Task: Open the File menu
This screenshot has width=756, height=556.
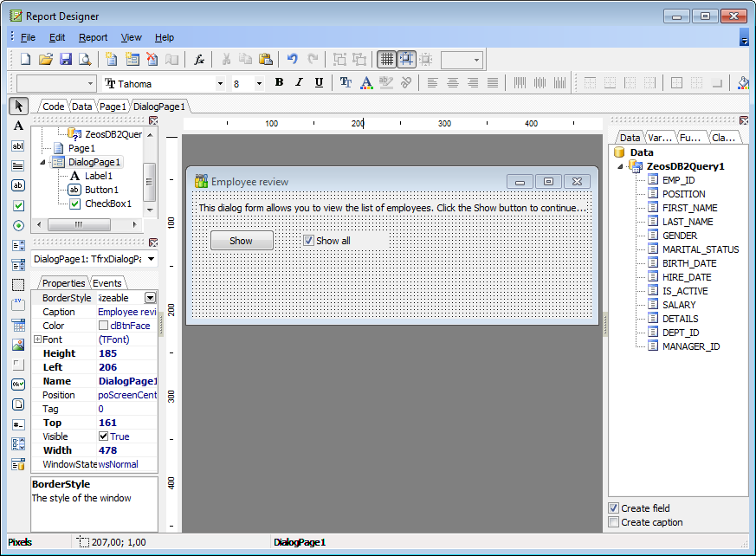Action: (28, 37)
